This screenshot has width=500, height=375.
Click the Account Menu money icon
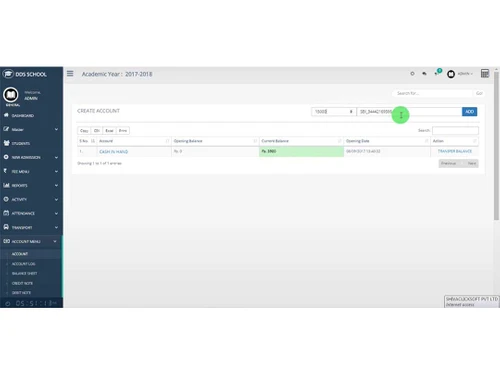coord(6,241)
